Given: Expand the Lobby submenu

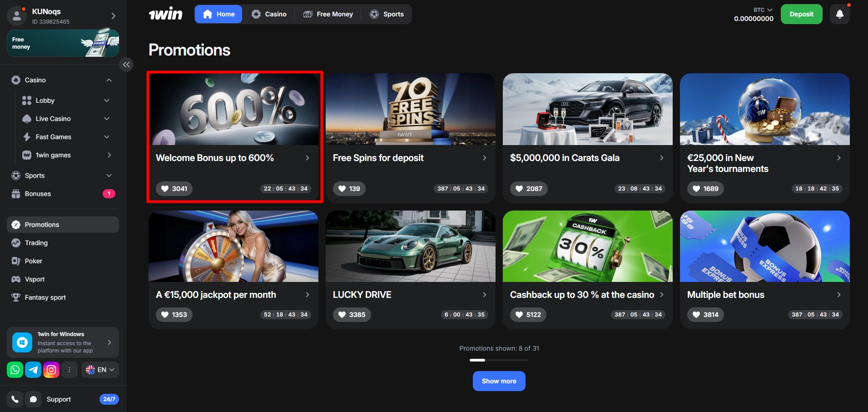Looking at the screenshot, I should (x=107, y=100).
